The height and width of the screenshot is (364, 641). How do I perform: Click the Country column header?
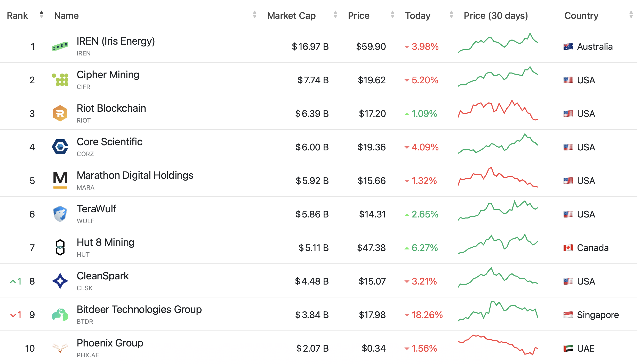point(581,16)
